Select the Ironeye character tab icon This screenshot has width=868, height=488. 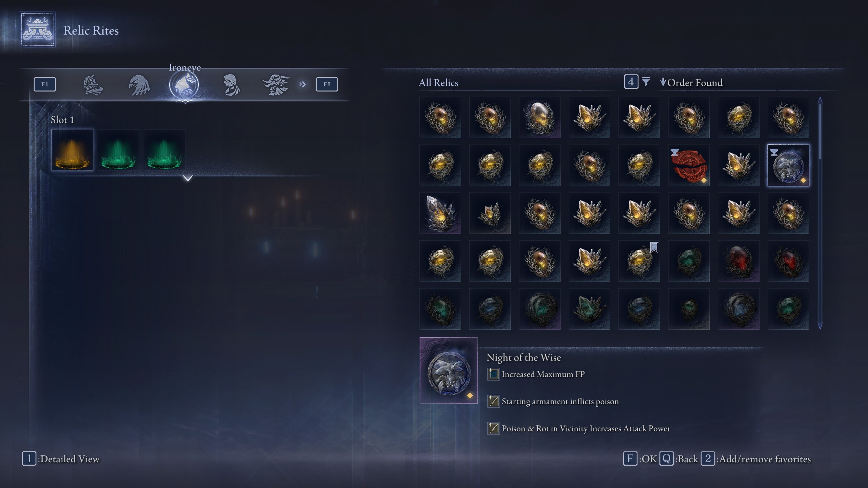coord(184,85)
